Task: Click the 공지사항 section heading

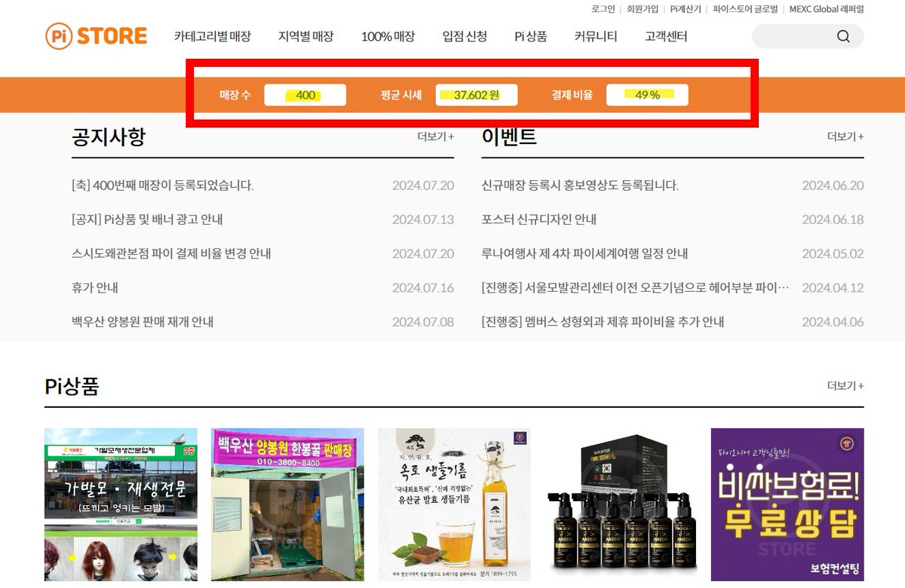Action: (x=109, y=136)
